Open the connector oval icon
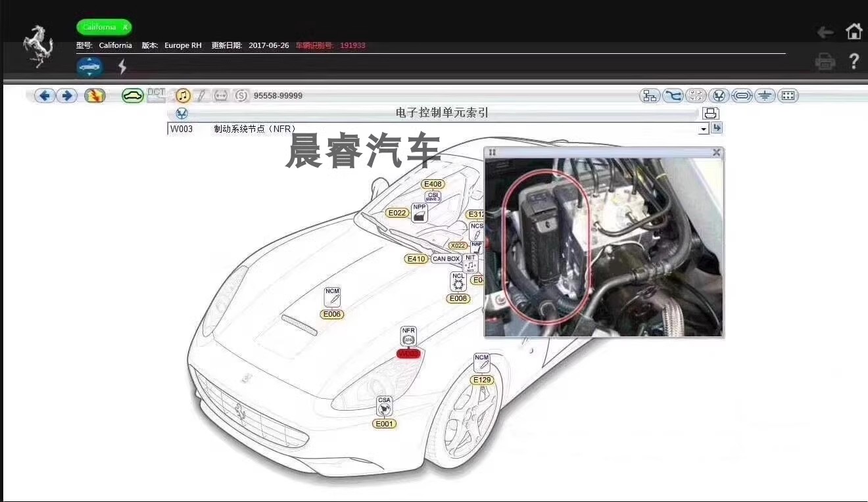The width and height of the screenshot is (868, 502). 742,96
